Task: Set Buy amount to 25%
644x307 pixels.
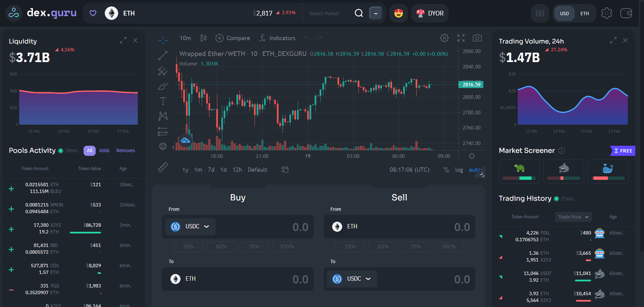Action: tap(189, 247)
